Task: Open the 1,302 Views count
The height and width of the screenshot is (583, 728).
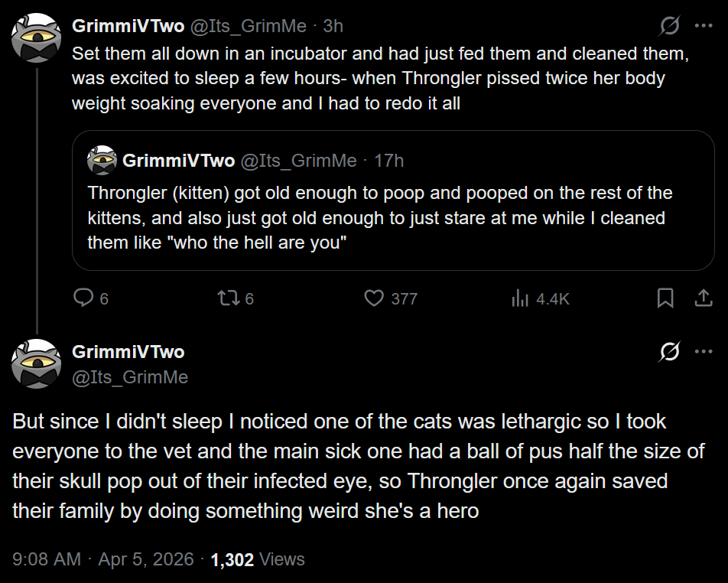Action: tap(258, 559)
